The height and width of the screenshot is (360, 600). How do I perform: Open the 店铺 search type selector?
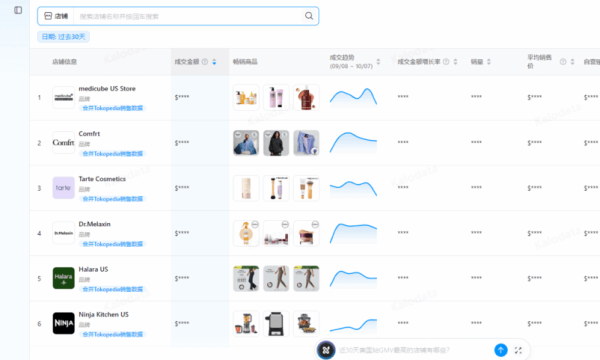[x=56, y=16]
